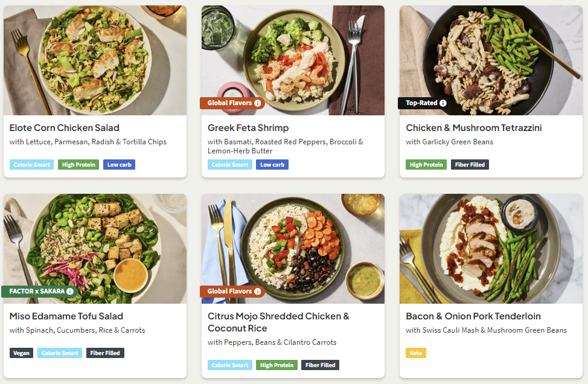The width and height of the screenshot is (588, 384).
Task: Click the Keto tag on Pork Tenderloin
Action: [416, 353]
